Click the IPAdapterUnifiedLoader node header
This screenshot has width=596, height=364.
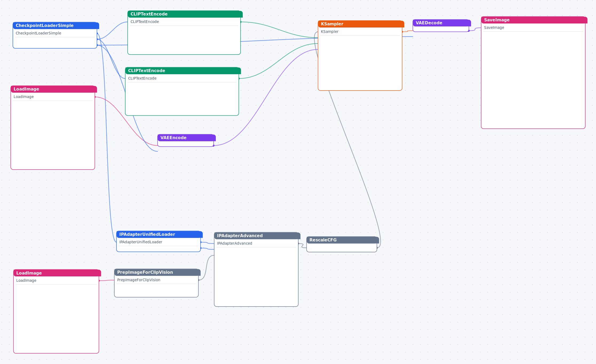[159, 234]
